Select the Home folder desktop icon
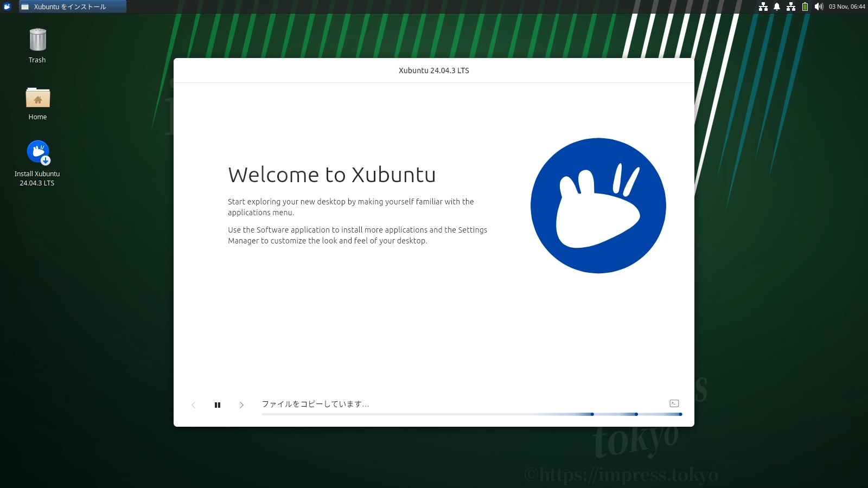The height and width of the screenshot is (488, 868). click(37, 103)
